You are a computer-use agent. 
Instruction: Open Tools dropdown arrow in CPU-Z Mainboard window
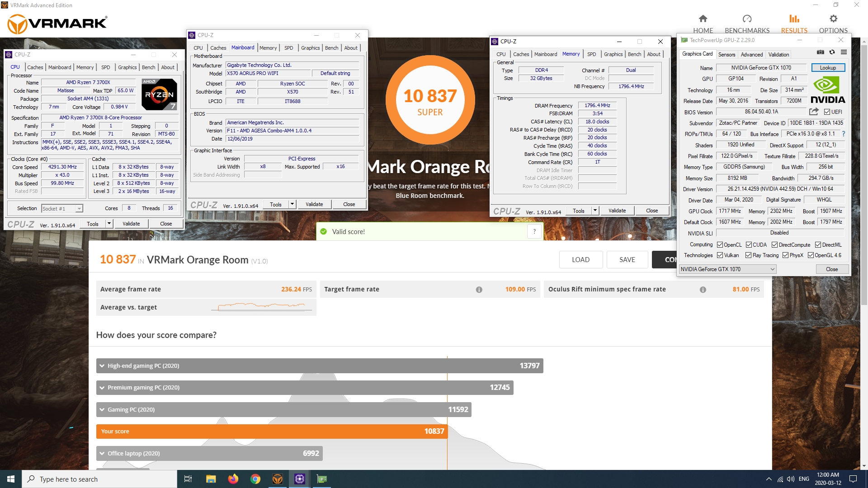pos(292,204)
